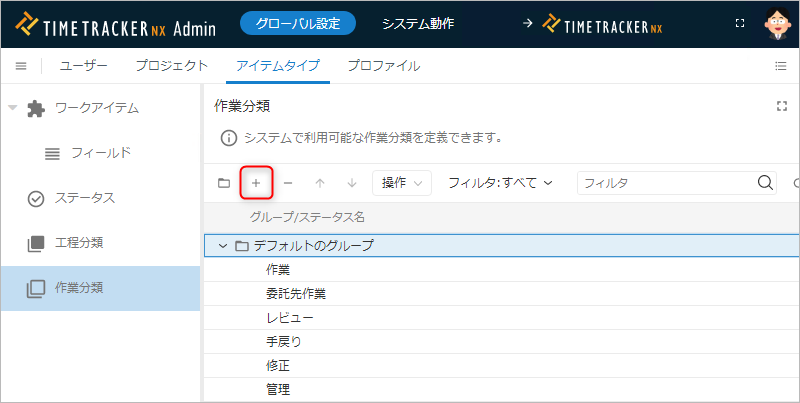Switch to the プロファイル tab

coord(383,66)
